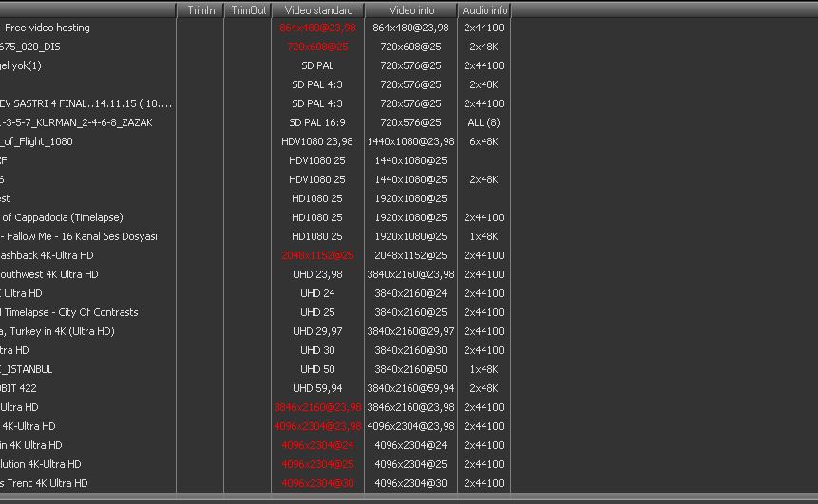818x504 pixels.
Task: Sort by the Video standard column header
Action: (x=317, y=10)
